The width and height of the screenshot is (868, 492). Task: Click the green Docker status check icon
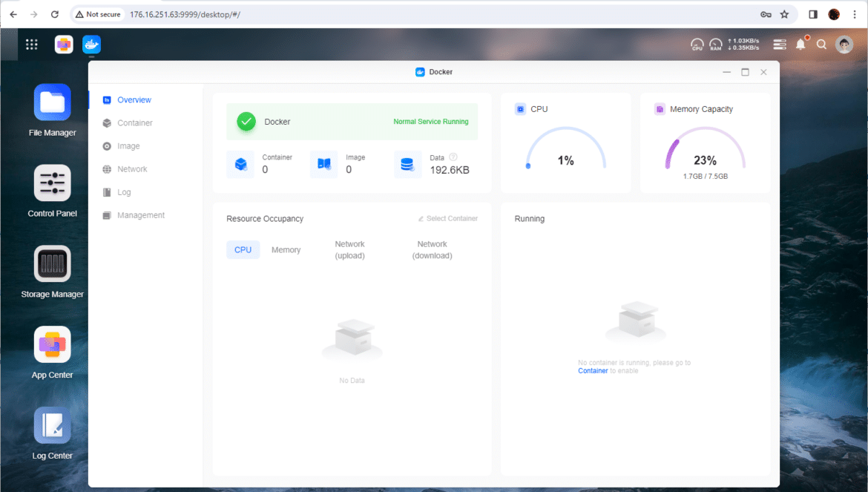[246, 122]
